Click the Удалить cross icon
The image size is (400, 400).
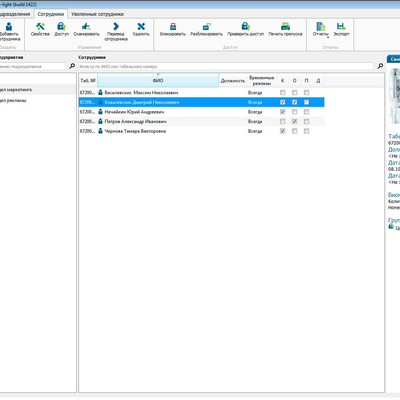click(x=141, y=26)
